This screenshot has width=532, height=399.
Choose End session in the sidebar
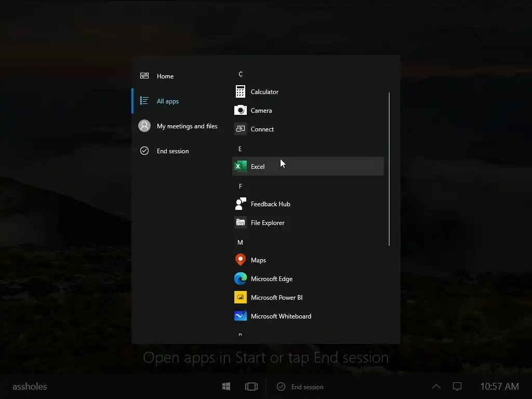[x=182, y=151]
